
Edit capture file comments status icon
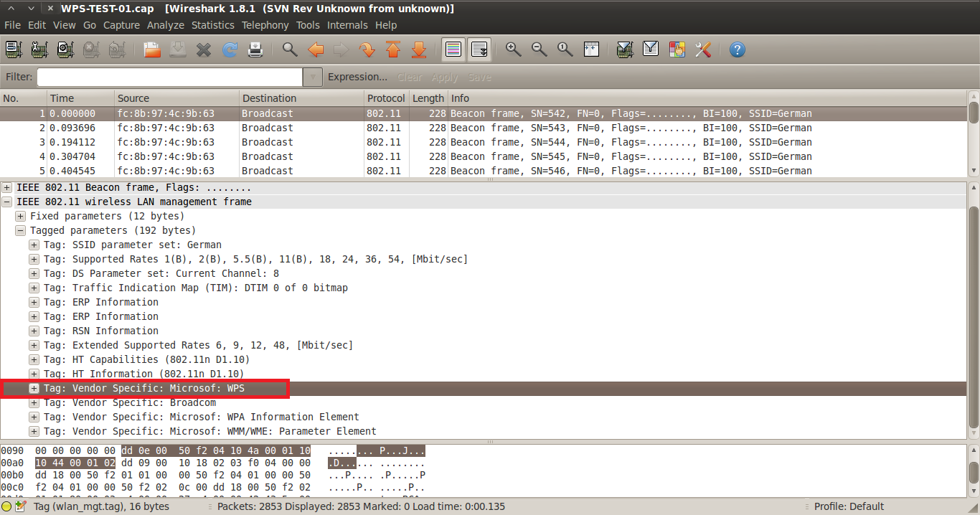point(21,506)
